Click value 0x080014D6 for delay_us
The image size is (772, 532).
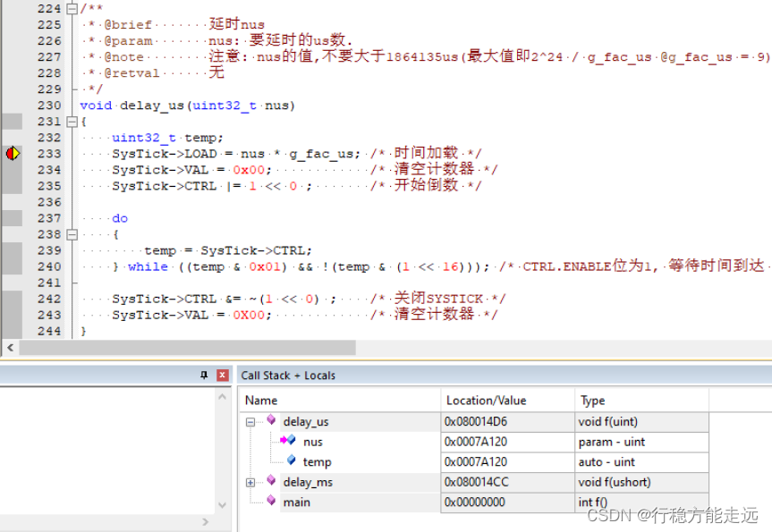476,422
